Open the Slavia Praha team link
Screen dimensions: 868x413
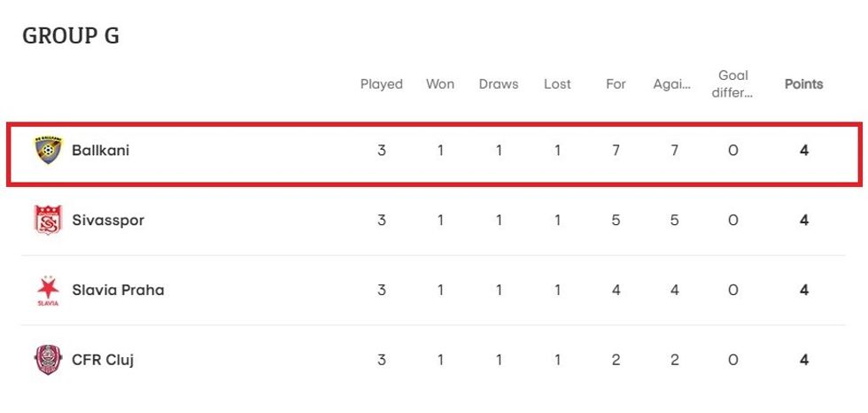[x=118, y=290]
